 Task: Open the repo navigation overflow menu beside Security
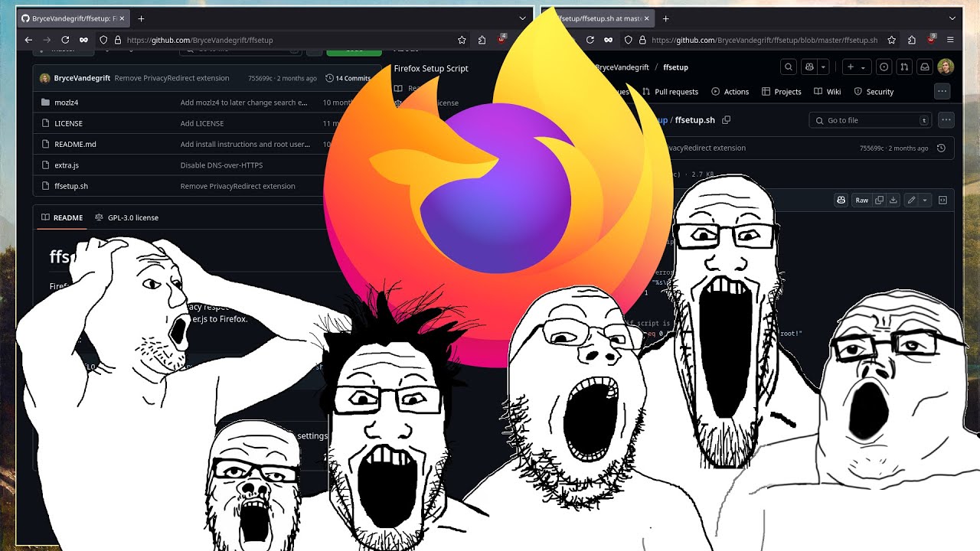coord(942,91)
